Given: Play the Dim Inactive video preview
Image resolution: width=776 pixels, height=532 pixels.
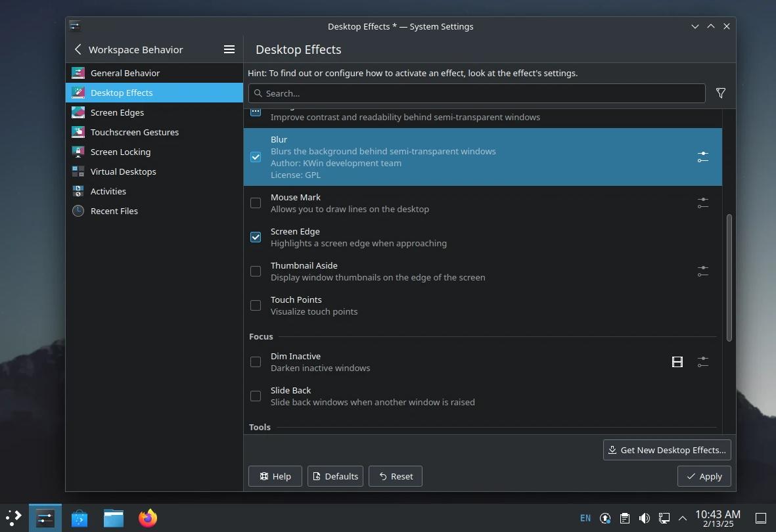Looking at the screenshot, I should click(677, 361).
